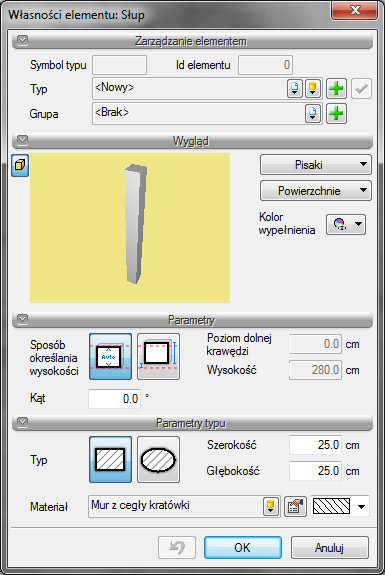Close the Własności elementu dialog
Viewport: 385px width, 575px height.
pos(354,10)
